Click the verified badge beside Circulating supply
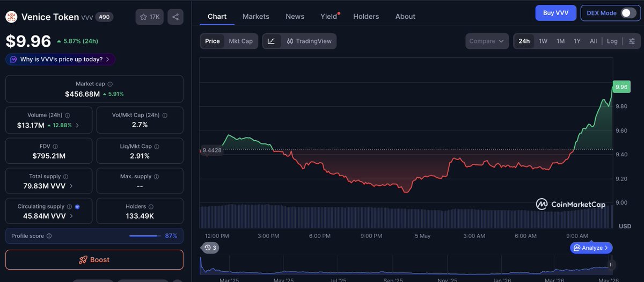Viewport: 644px width, 282px height. 77,207
